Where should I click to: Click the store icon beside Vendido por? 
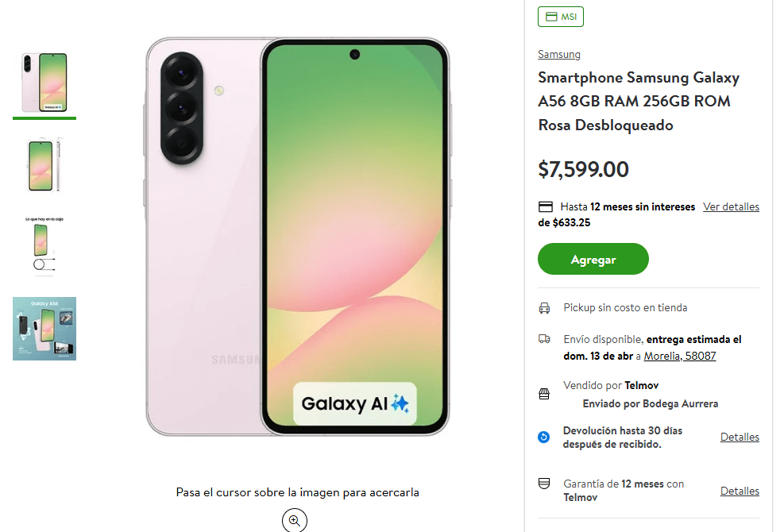pos(544,393)
